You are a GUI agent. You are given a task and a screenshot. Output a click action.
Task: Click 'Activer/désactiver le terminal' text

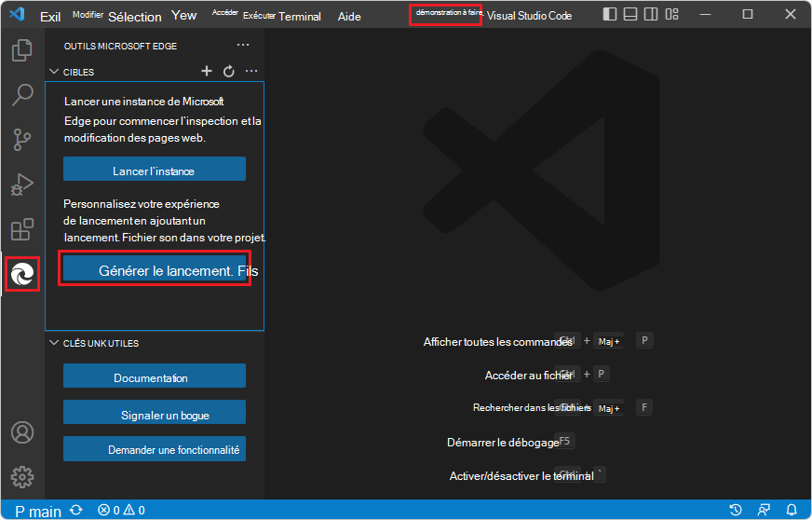tap(521, 476)
